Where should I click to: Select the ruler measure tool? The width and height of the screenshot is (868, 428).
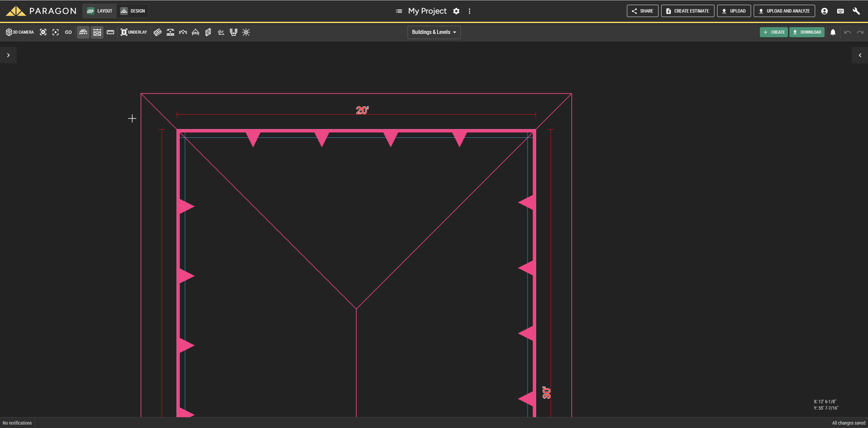pyautogui.click(x=111, y=32)
